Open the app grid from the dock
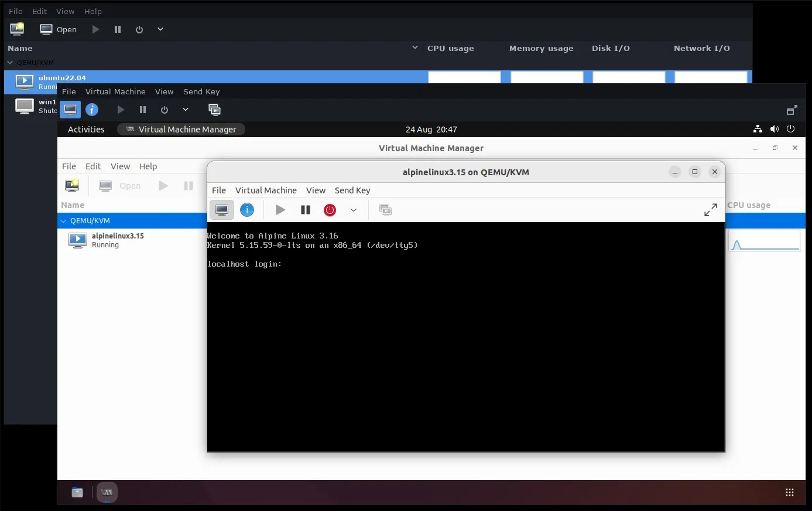The width and height of the screenshot is (812, 511). coord(789,492)
